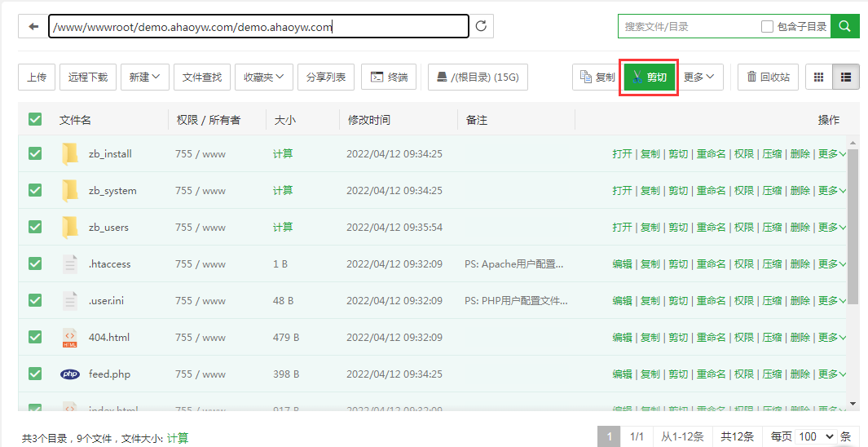Sort by the 文件名 column header

pyautogui.click(x=75, y=120)
